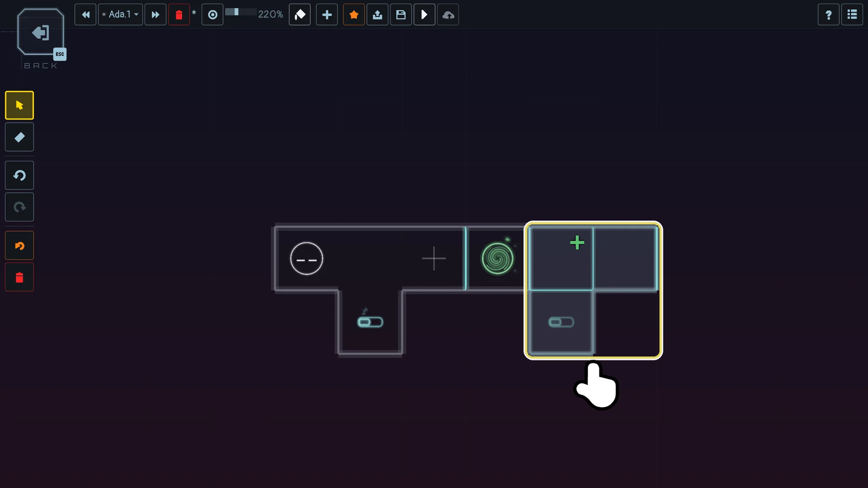
Task: Upload the level to the cloud
Action: [x=448, y=15]
